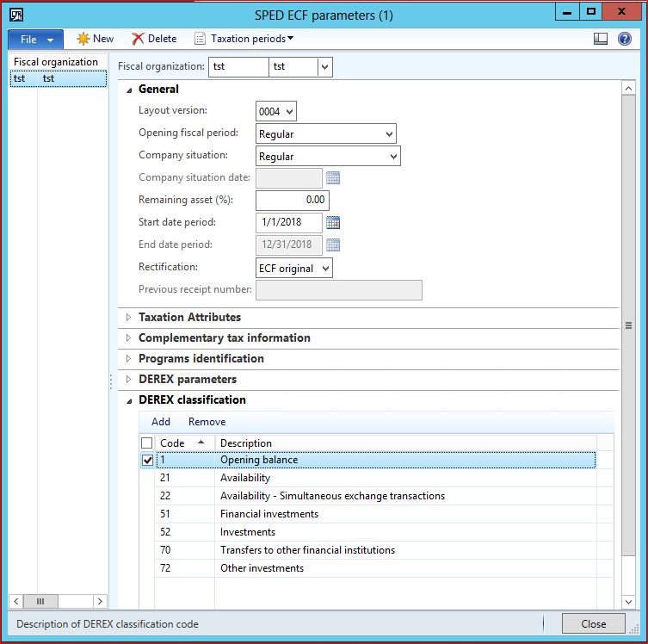Expand the Complementary tax information section
This screenshot has width=648, height=644.
coord(128,337)
